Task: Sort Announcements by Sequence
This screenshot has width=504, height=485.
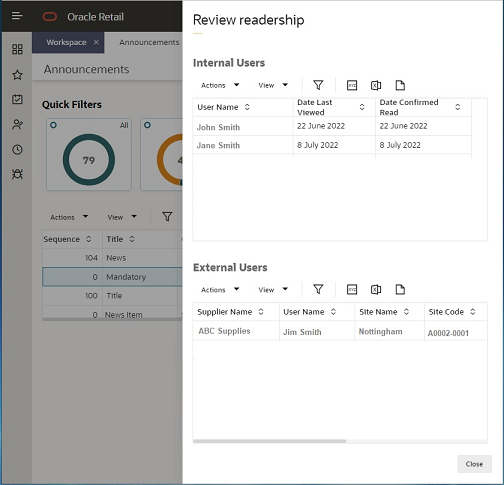Action: 89,239
